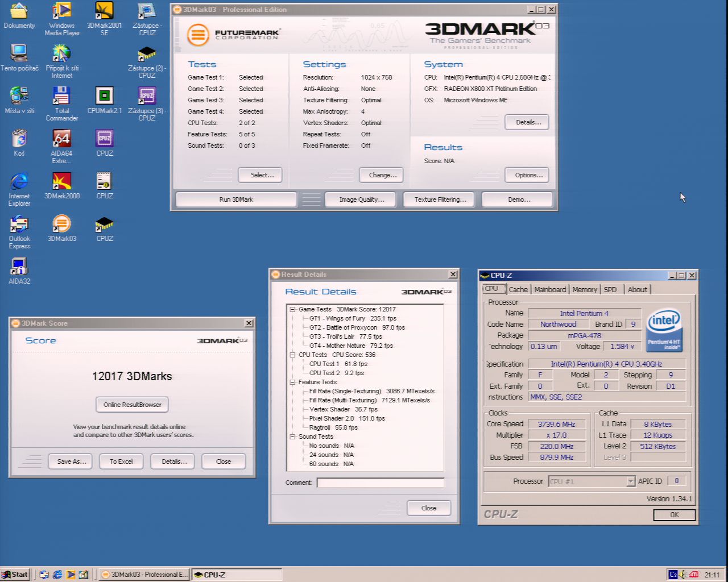The height and width of the screenshot is (582, 728).
Task: Open the ATI tray icon
Action: click(x=694, y=575)
